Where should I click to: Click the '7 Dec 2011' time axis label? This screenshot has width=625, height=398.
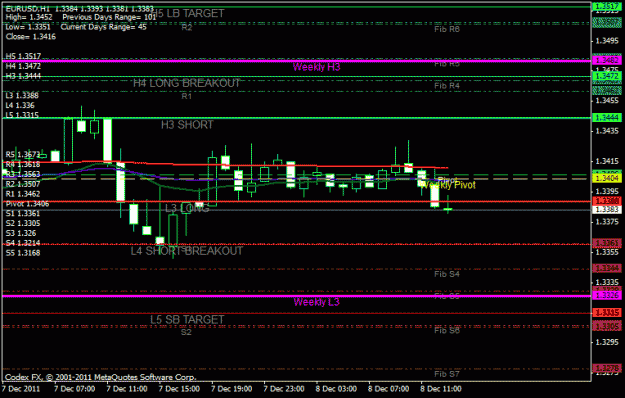pos(21,389)
